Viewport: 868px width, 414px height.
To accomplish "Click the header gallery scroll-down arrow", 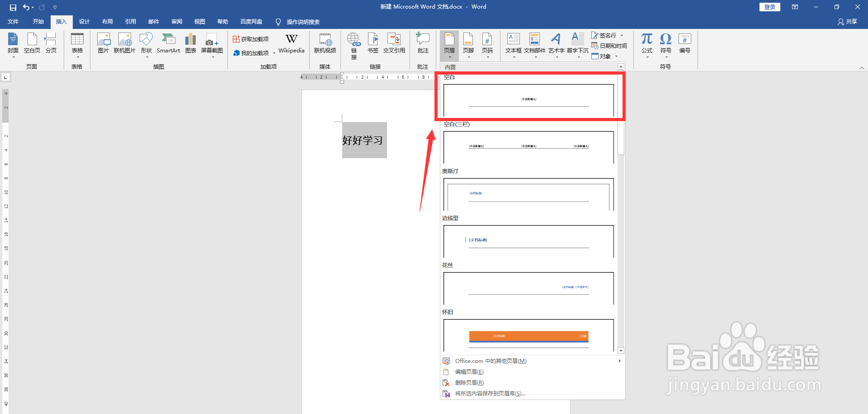I will [x=621, y=351].
